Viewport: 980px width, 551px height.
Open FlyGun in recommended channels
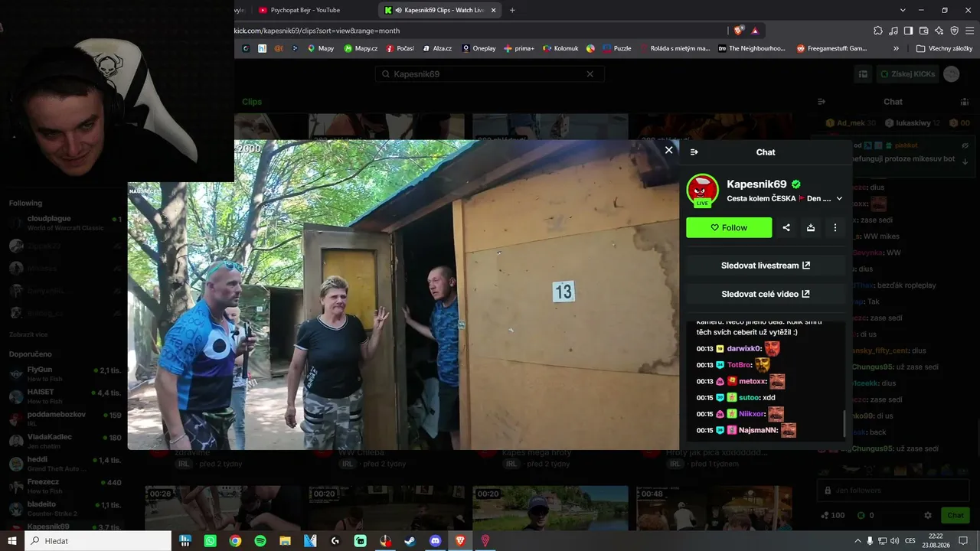pyautogui.click(x=65, y=373)
